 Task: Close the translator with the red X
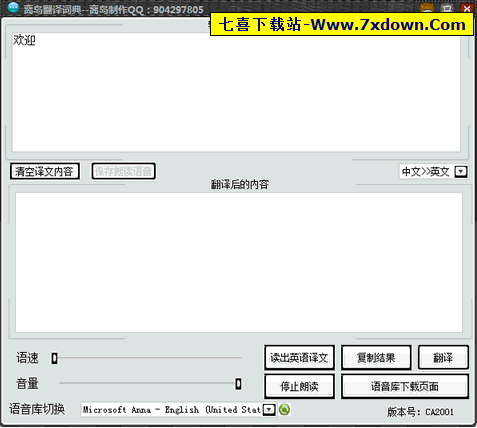tap(467, 8)
